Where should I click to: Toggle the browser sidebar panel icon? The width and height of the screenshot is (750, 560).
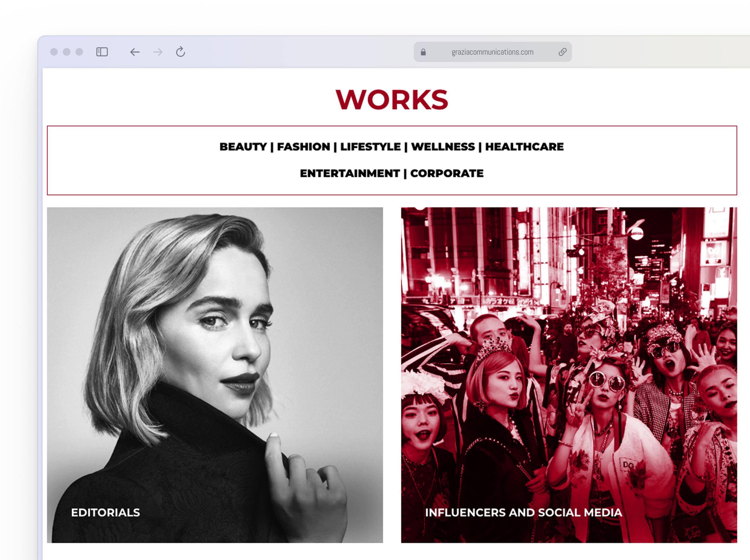point(102,52)
